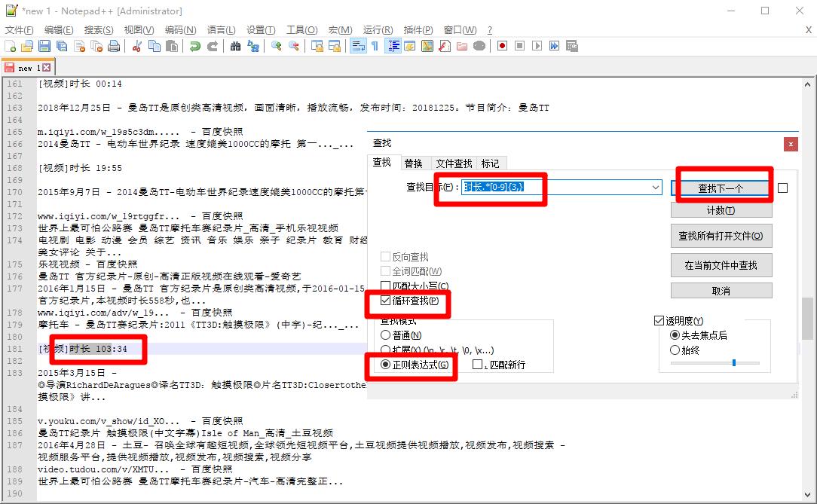Paste from clipboard using the toolbar icon
This screenshot has width=817, height=504.
click(172, 46)
